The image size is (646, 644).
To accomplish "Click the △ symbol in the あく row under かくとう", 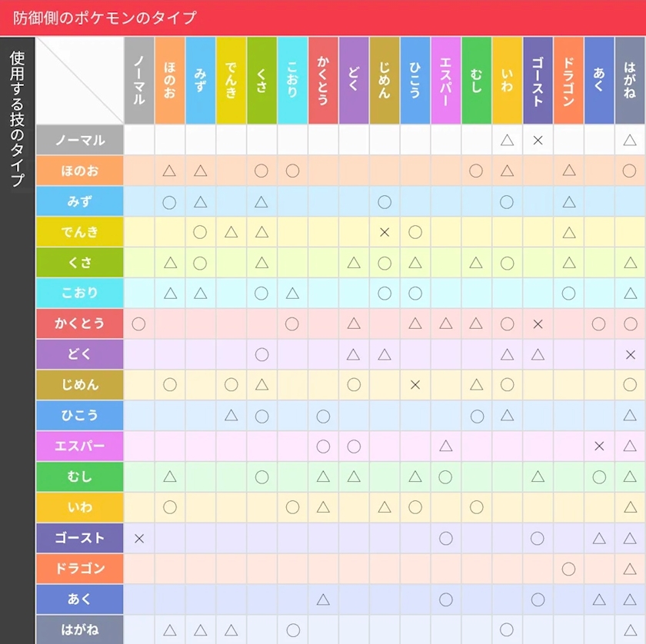I will pos(323,599).
